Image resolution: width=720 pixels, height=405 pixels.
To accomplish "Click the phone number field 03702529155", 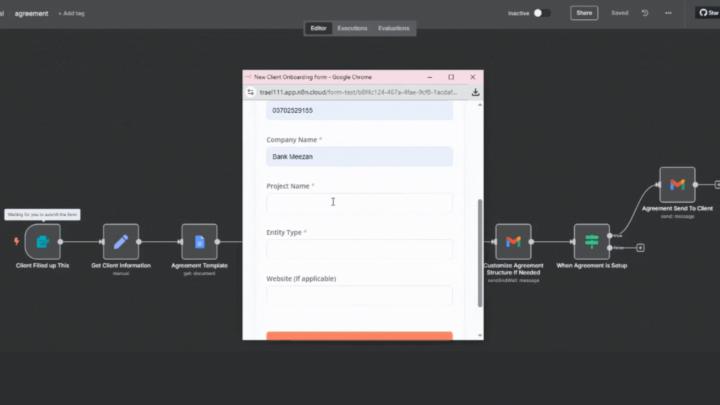I will [359, 111].
